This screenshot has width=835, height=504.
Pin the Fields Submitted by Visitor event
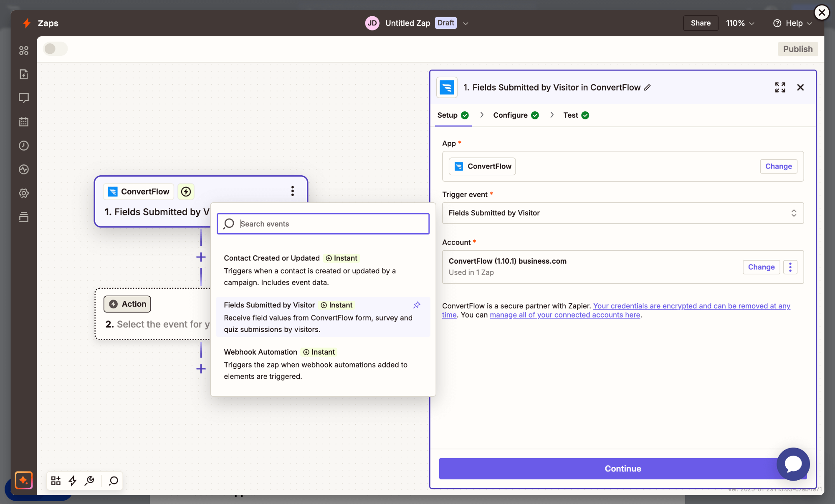tap(417, 305)
